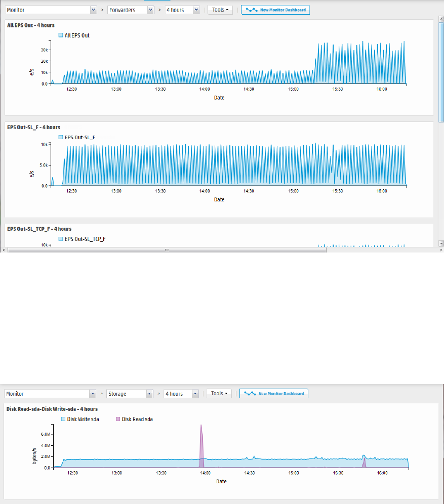Click the horizontal scrollbar left arrow

(4, 250)
